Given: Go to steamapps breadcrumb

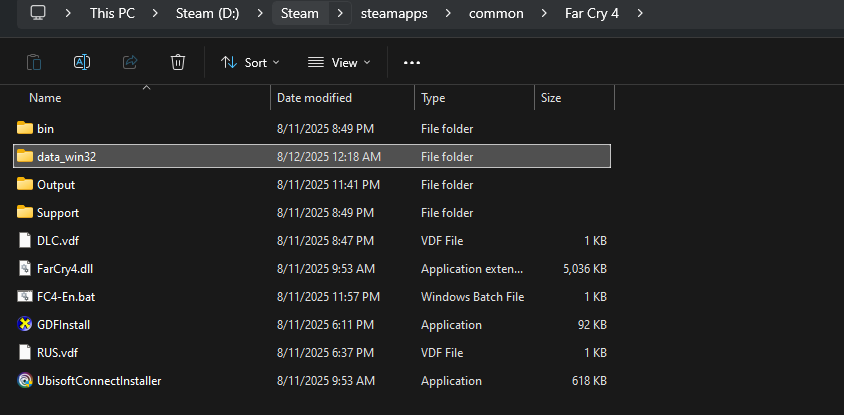Looking at the screenshot, I should click(394, 13).
